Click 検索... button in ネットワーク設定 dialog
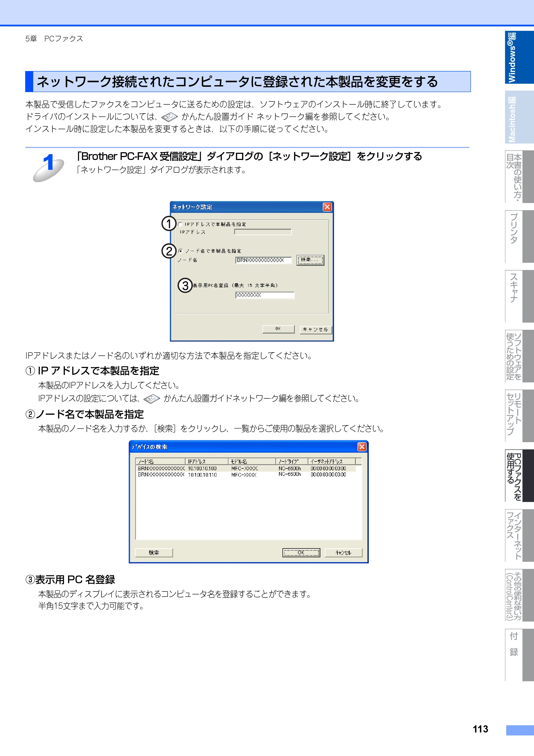 pos(310,260)
